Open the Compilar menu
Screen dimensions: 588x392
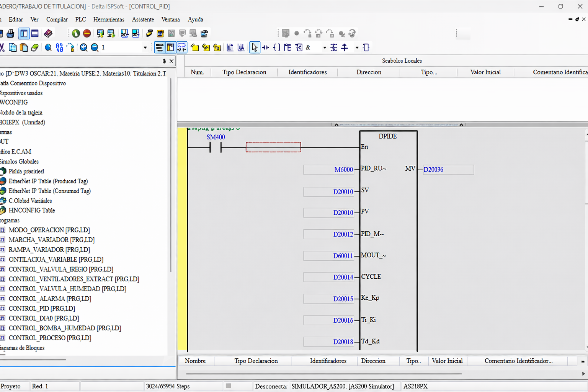tap(57, 20)
